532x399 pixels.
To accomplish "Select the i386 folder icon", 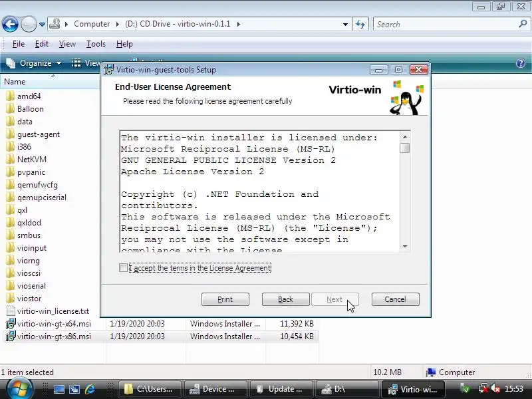I will pos(11,146).
